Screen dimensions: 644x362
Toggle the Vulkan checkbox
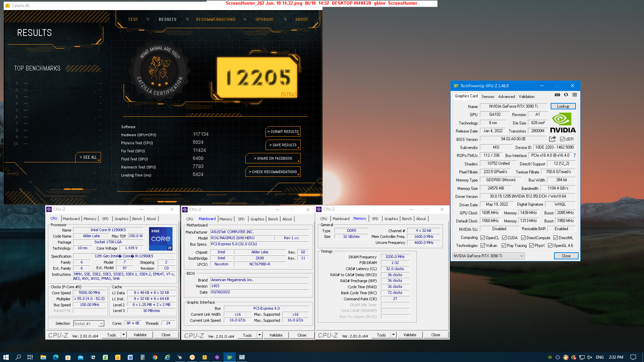(x=483, y=245)
